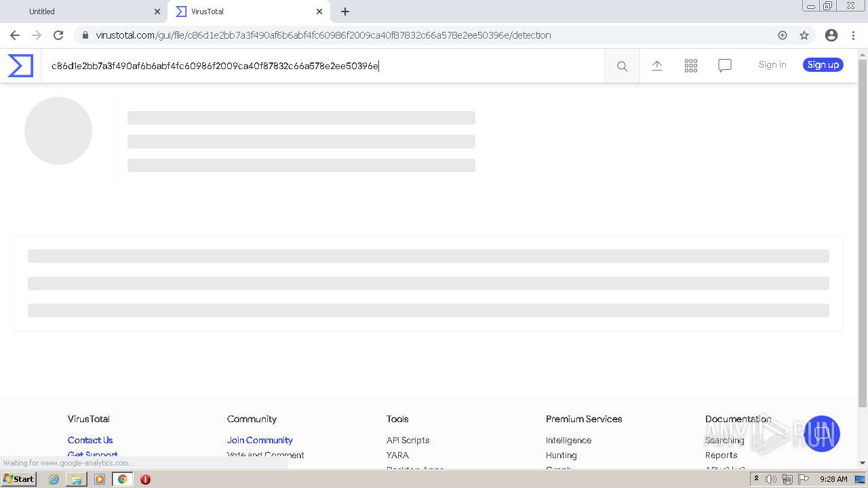
Task: Click the 9:28 AM clock
Action: click(833, 479)
